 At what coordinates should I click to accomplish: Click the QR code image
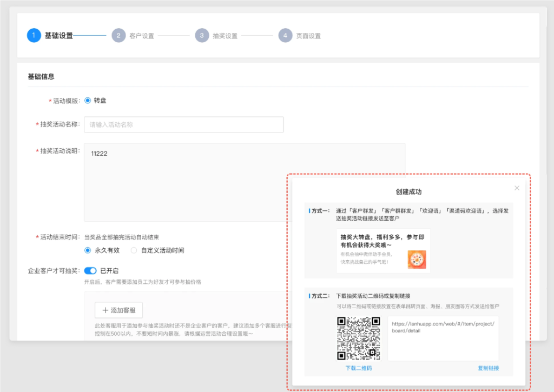(x=358, y=338)
